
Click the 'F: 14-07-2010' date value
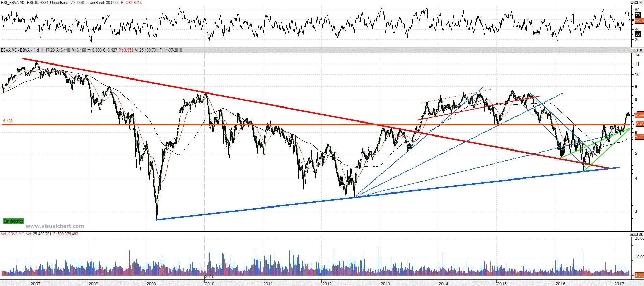[x=171, y=50]
